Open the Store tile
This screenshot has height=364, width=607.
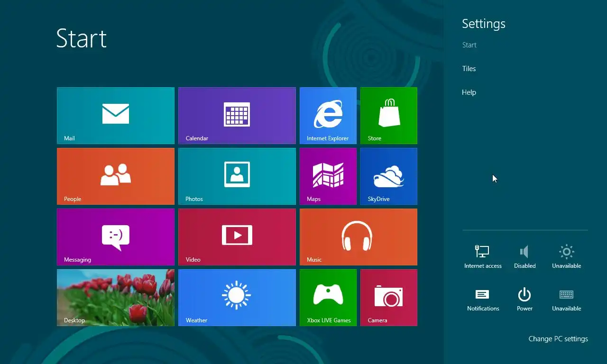389,116
